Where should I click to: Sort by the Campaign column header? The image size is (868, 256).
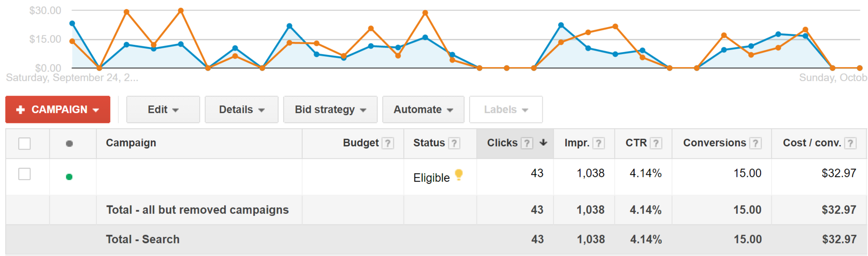[131, 143]
